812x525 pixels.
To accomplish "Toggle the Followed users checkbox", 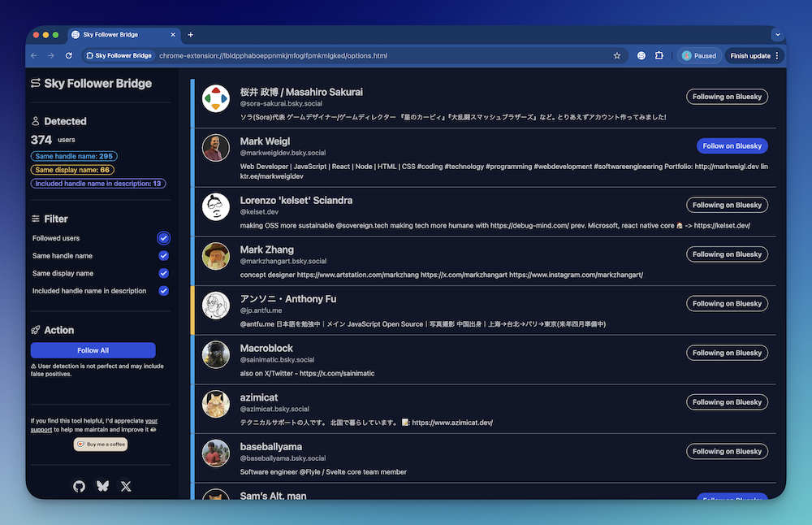I will 163,238.
